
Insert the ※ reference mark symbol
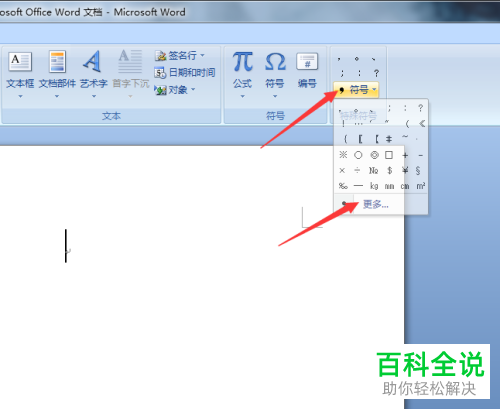tap(343, 155)
